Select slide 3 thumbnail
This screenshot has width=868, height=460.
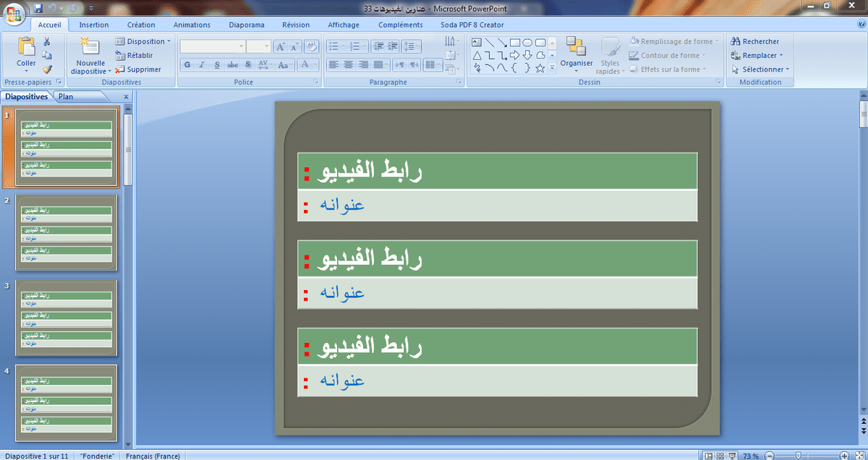(67, 318)
